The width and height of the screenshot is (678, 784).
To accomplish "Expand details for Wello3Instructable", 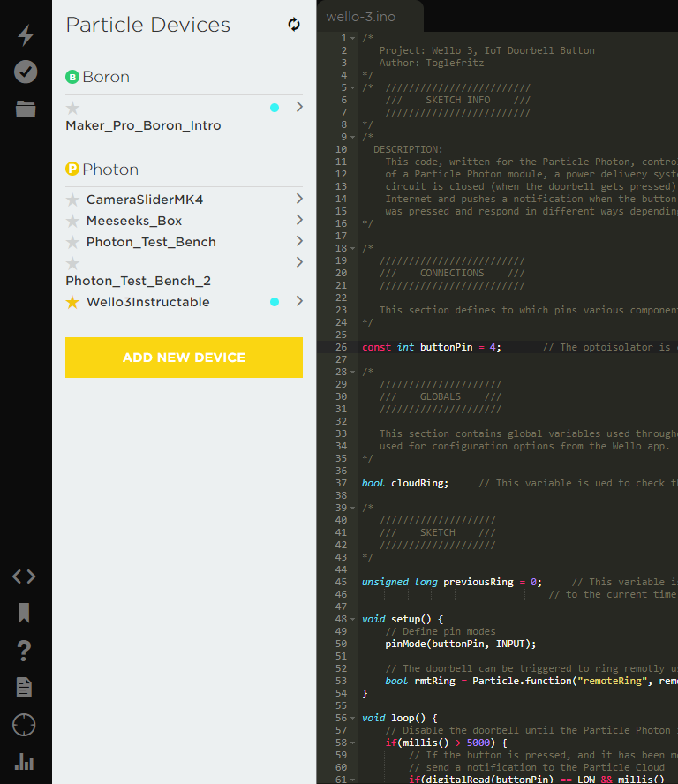I will point(299,301).
